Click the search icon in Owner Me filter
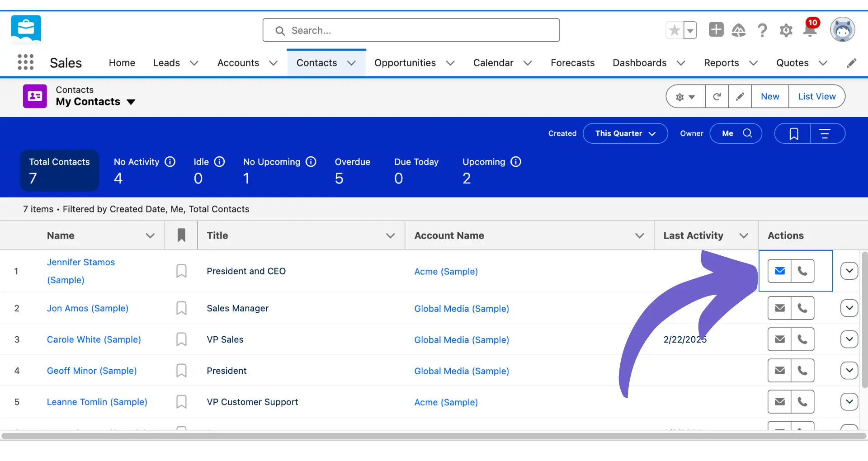This screenshot has width=868, height=461. tap(748, 133)
